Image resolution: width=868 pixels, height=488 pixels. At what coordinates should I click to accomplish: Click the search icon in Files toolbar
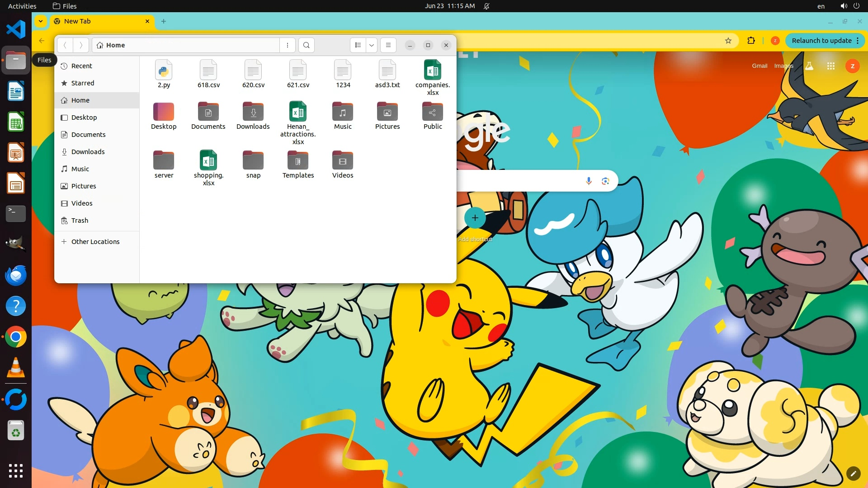click(307, 45)
